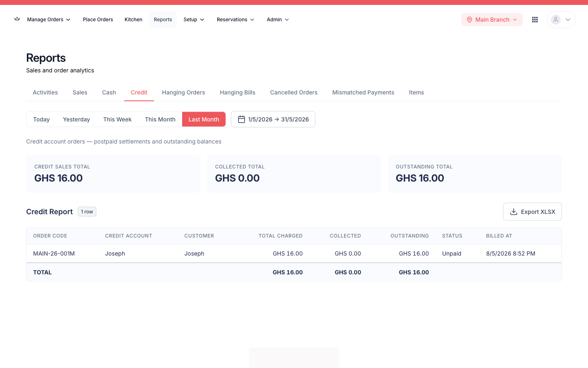This screenshot has height=368, width=588.
Task: Switch to the Items tab
Action: coord(416,92)
